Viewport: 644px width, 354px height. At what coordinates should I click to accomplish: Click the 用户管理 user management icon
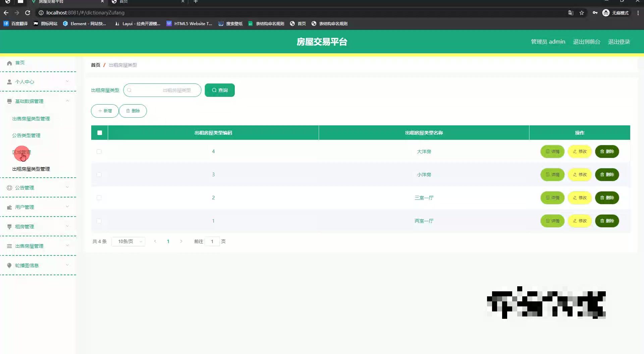pos(9,207)
